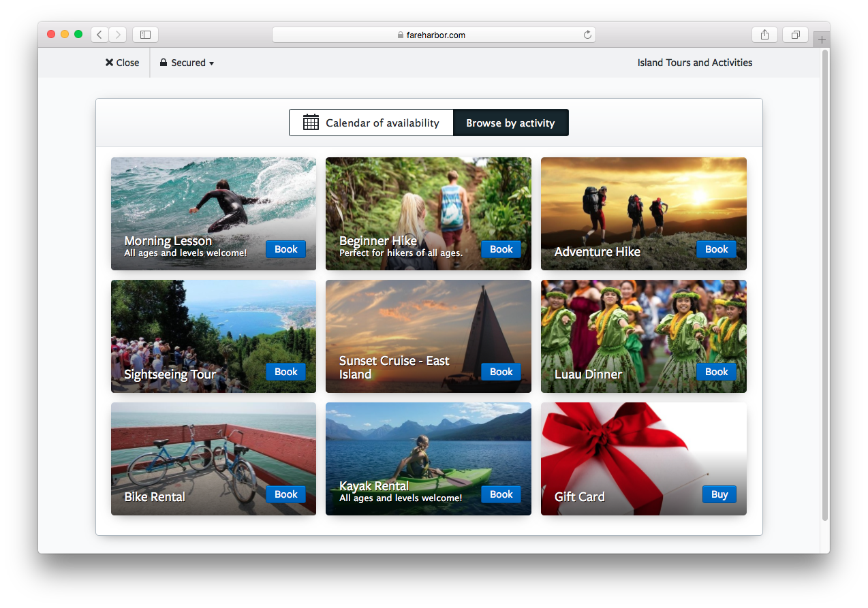
Task: Switch to the Calendar of availability tab
Action: pyautogui.click(x=371, y=123)
